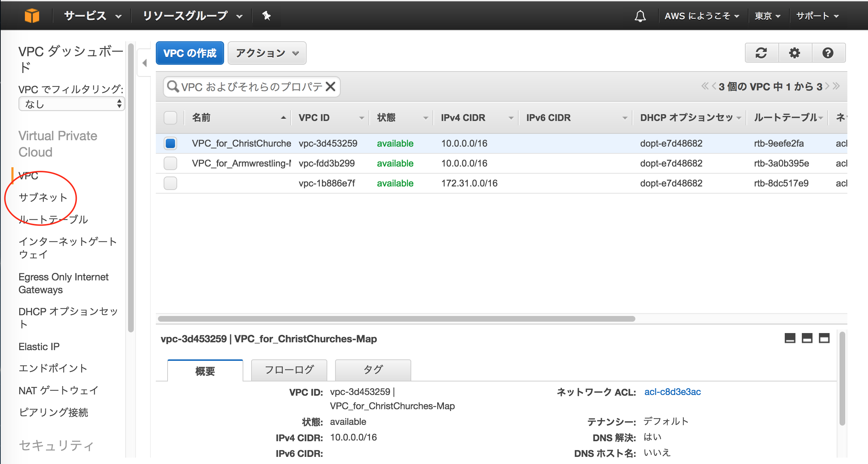Sort by the IPv4 CIDR column header

(477, 118)
